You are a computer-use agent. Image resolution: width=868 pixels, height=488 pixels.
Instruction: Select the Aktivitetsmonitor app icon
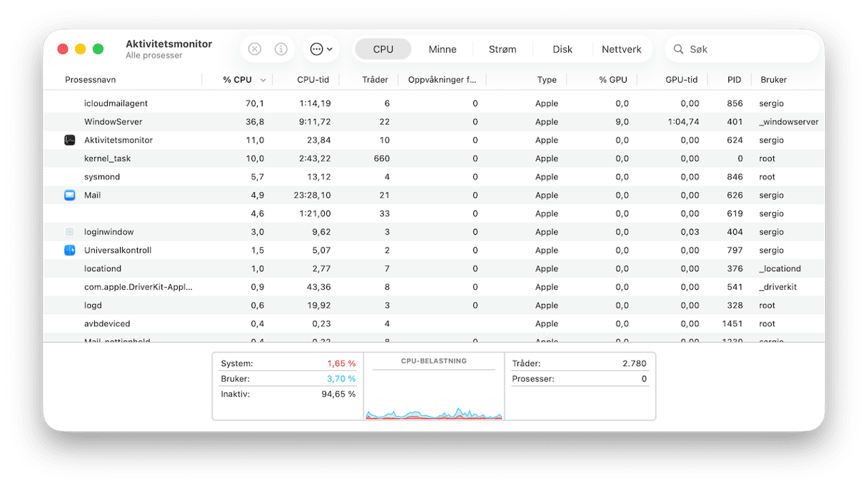[69, 141]
